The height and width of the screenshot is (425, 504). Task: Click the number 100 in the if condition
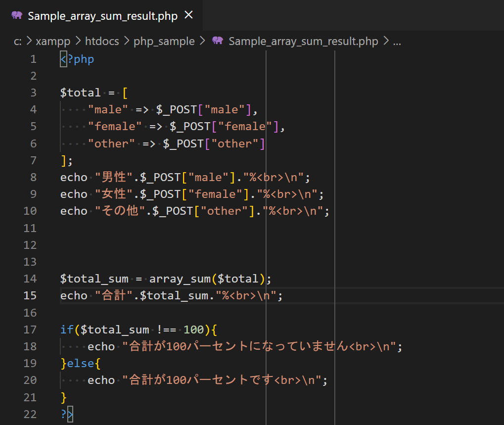click(193, 330)
